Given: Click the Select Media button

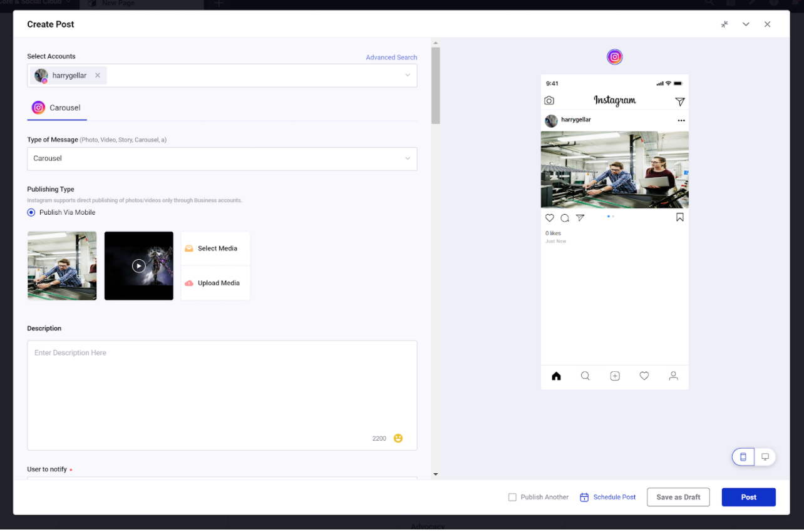Looking at the screenshot, I should pos(215,248).
